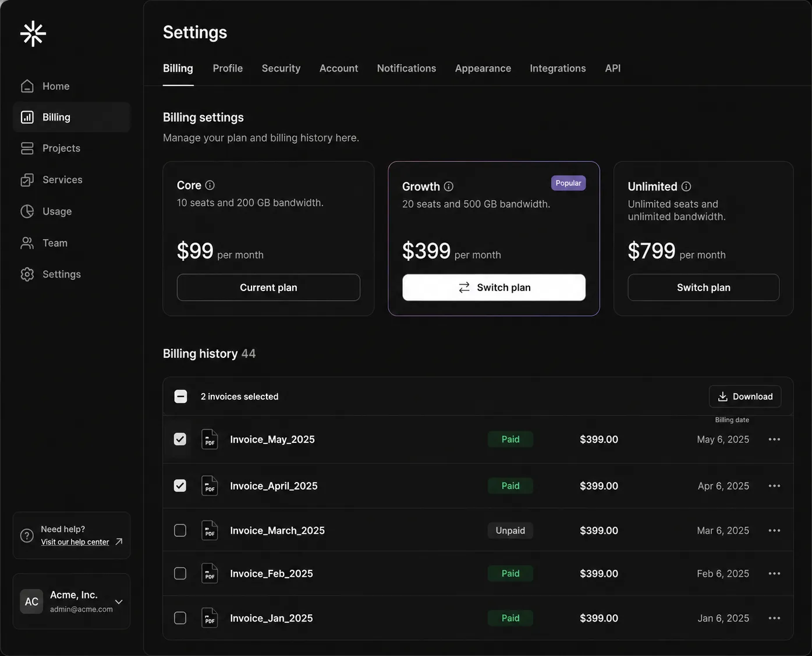Viewport: 812px width, 656px height.
Task: Click the PDF icon for Invoice_Feb_2025
Action: (210, 573)
